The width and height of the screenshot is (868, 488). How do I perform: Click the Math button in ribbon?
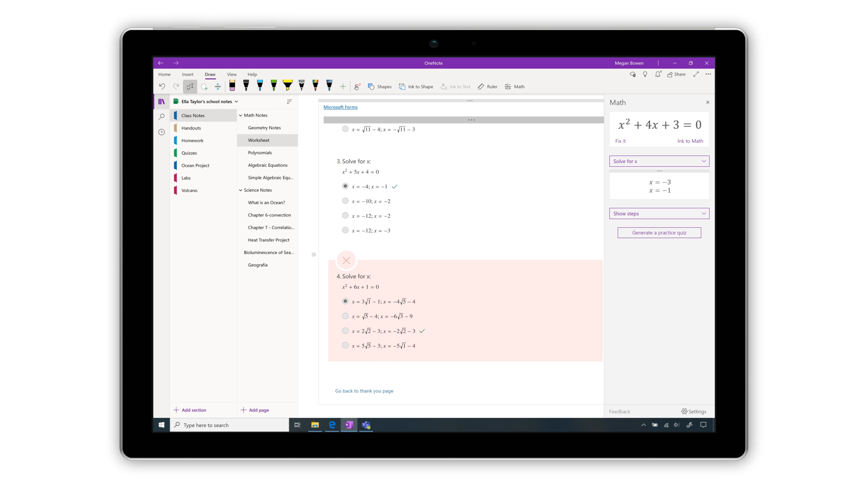[514, 87]
